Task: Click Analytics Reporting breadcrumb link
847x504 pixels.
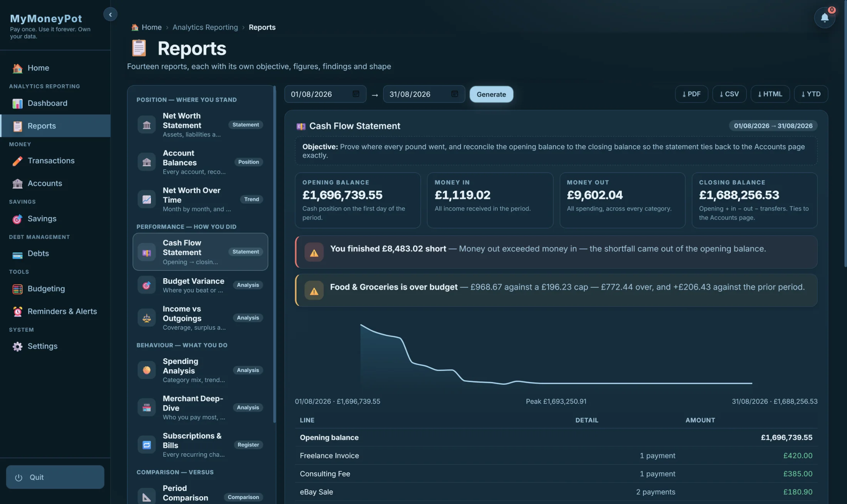Action: [205, 27]
